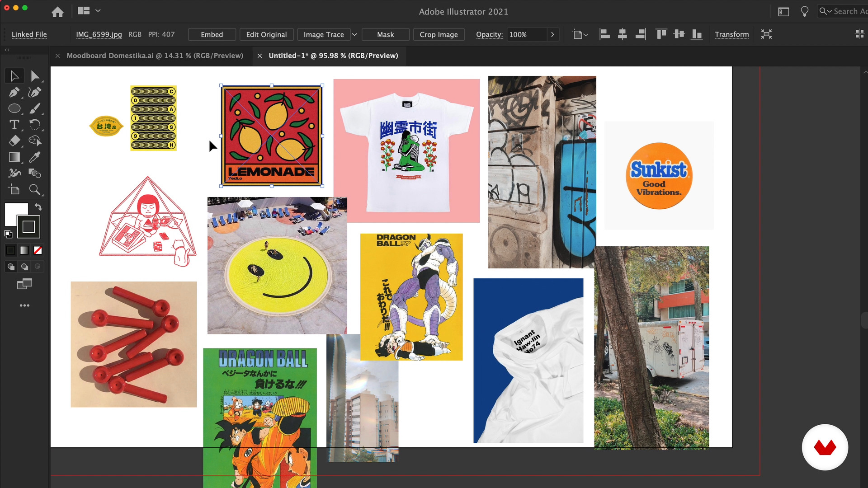Change screen mode
This screenshot has height=488, width=868.
click(x=24, y=284)
